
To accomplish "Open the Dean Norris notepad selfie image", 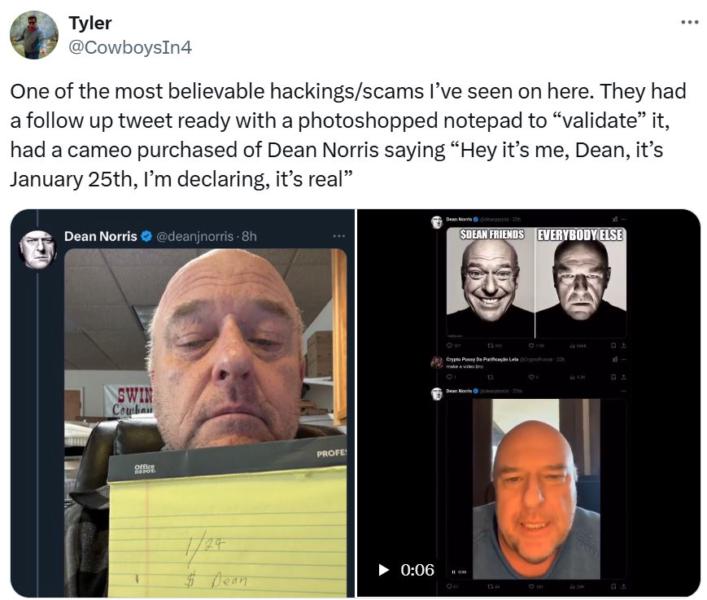I will coord(206,422).
